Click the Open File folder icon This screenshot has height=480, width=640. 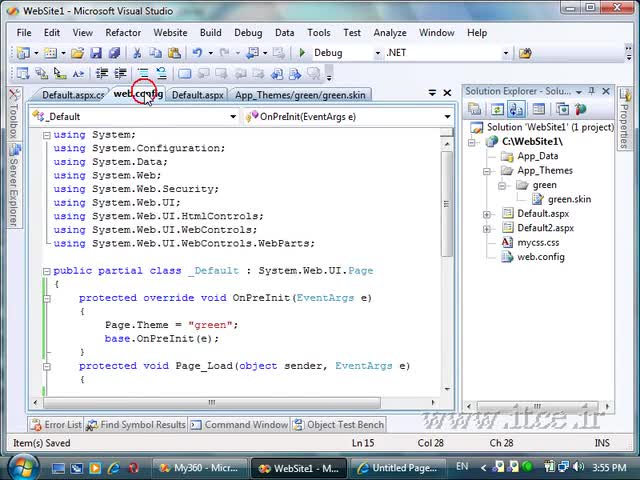78,53
